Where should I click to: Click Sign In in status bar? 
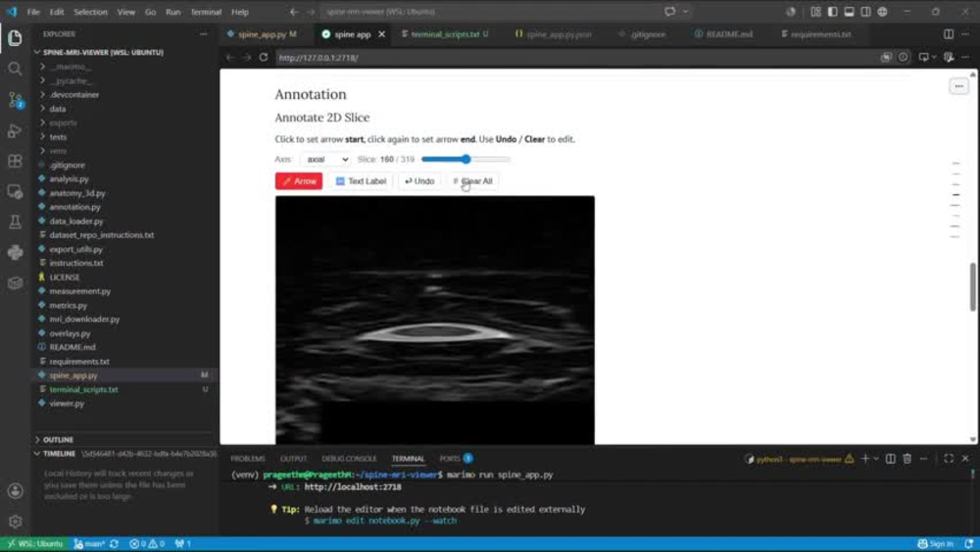(936, 544)
